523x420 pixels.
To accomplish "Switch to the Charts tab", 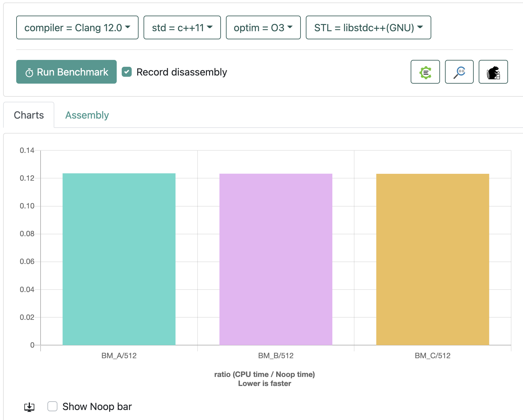I will click(x=29, y=115).
